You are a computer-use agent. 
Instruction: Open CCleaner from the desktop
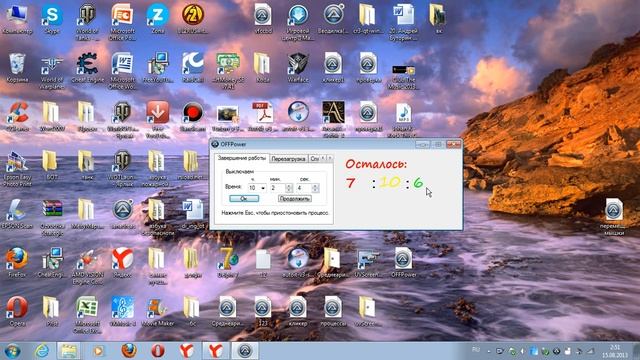pos(17,116)
